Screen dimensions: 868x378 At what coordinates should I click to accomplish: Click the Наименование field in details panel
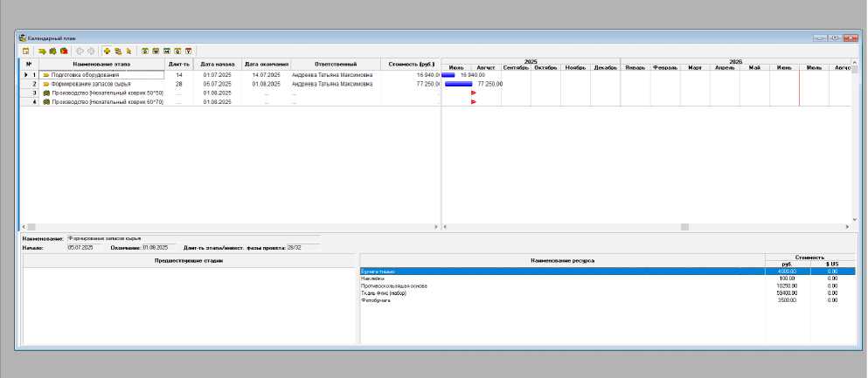(x=193, y=238)
